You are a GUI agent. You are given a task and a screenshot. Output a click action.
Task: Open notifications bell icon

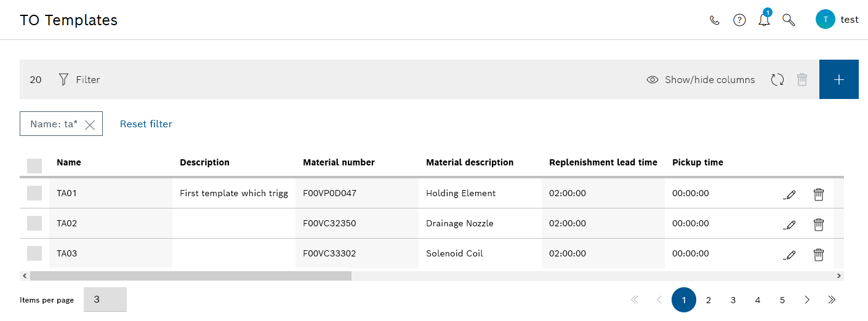pos(765,18)
